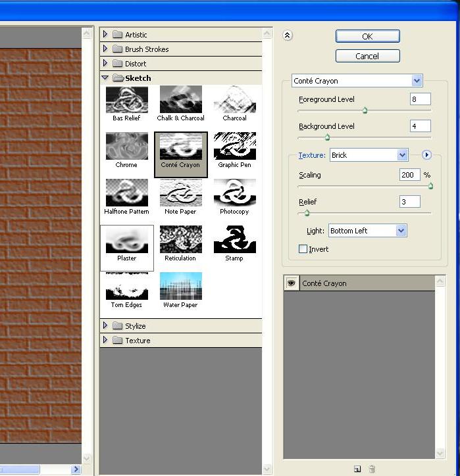This screenshot has width=460, height=476.
Task: Choose the Photocopy filter thumbnail
Action: pos(234,193)
